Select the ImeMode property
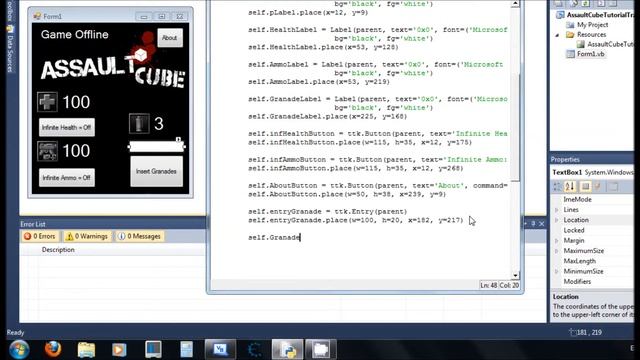Viewport: 640px width, 360px height. [578, 200]
